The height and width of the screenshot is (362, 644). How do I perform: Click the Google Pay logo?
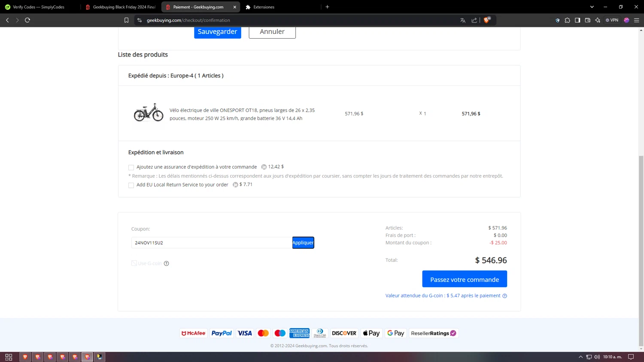(x=396, y=333)
